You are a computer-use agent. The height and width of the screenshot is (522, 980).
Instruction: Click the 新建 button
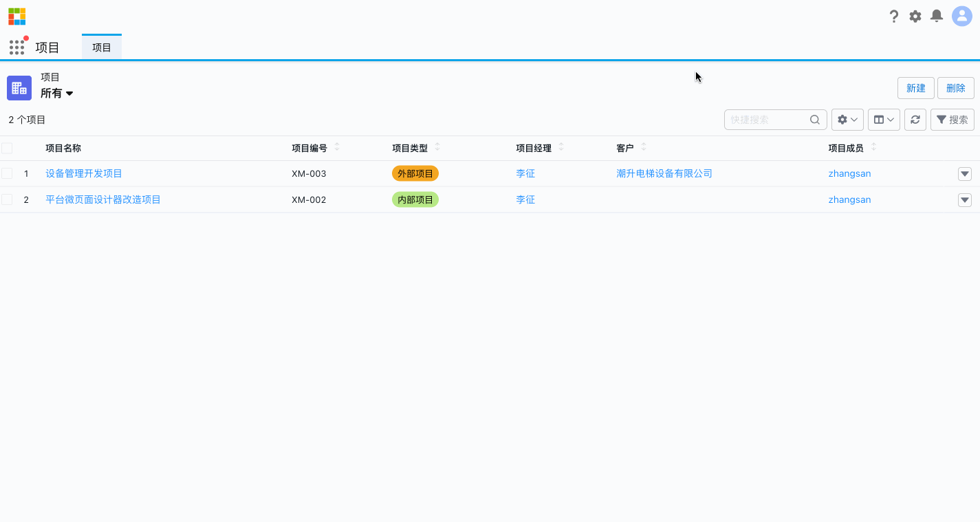[x=915, y=88]
